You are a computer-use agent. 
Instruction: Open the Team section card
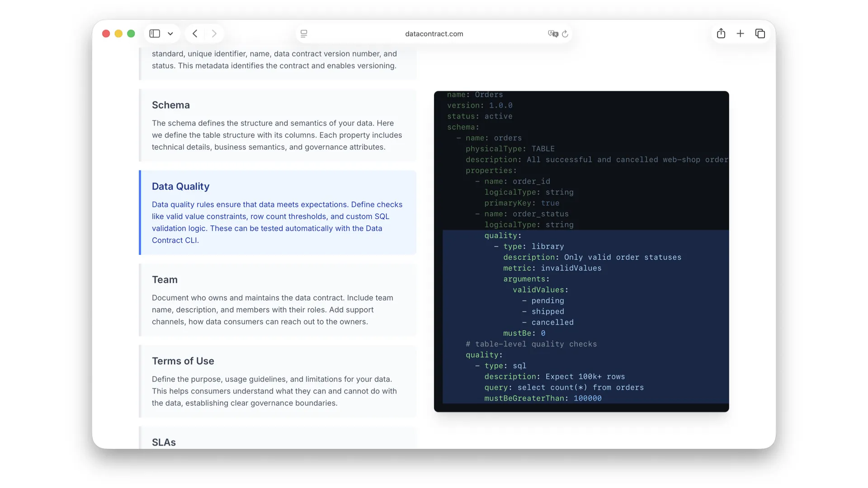tap(278, 300)
